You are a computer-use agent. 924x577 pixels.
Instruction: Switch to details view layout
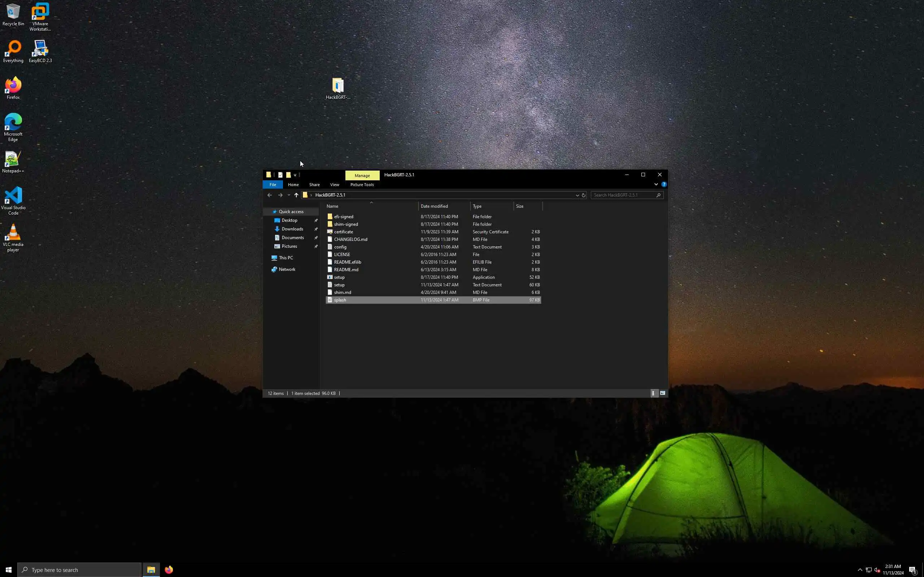coord(654,393)
